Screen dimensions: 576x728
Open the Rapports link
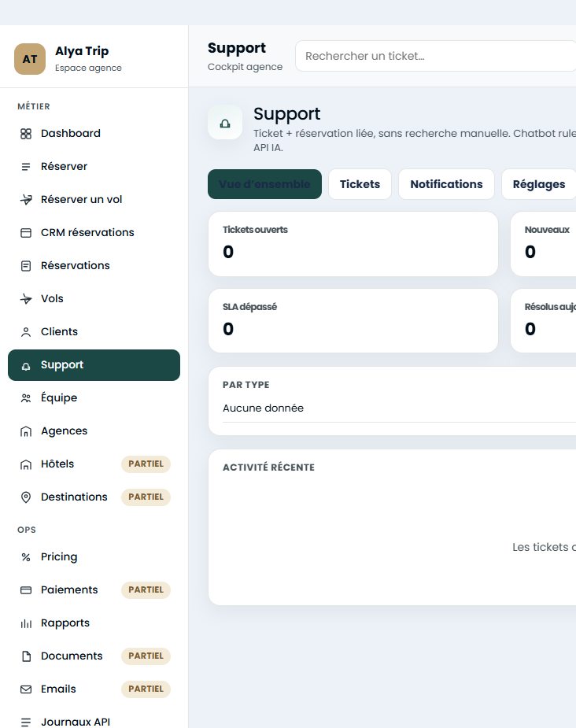pyautogui.click(x=94, y=623)
